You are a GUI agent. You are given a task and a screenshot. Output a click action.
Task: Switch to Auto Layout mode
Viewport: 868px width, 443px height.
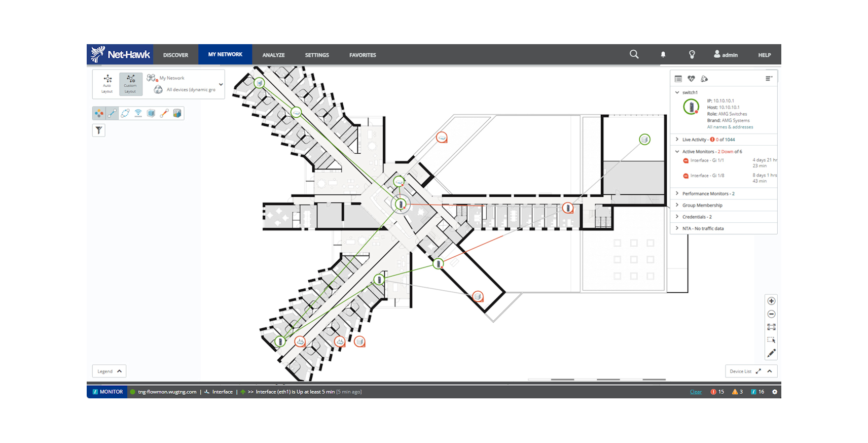point(107,84)
